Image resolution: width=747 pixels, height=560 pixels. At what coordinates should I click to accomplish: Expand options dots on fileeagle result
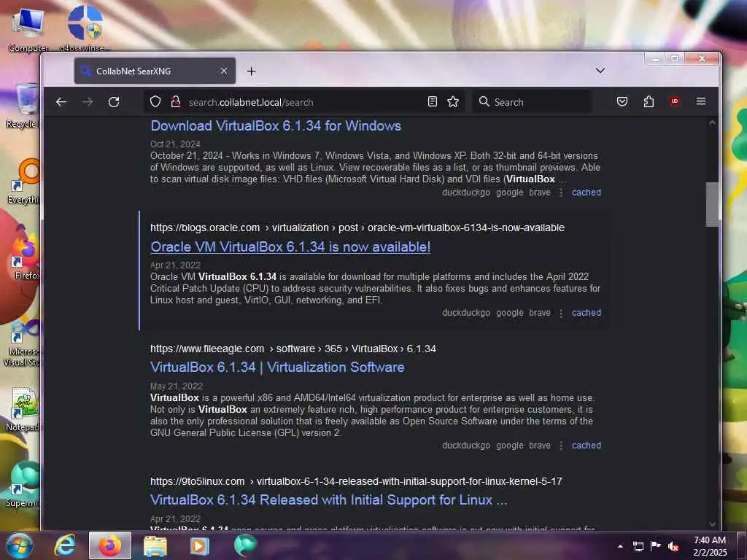[561, 446]
